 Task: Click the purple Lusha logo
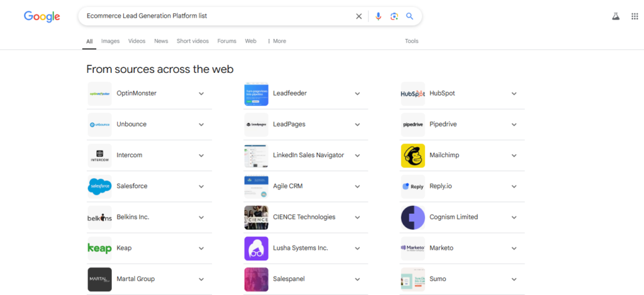[256, 248]
